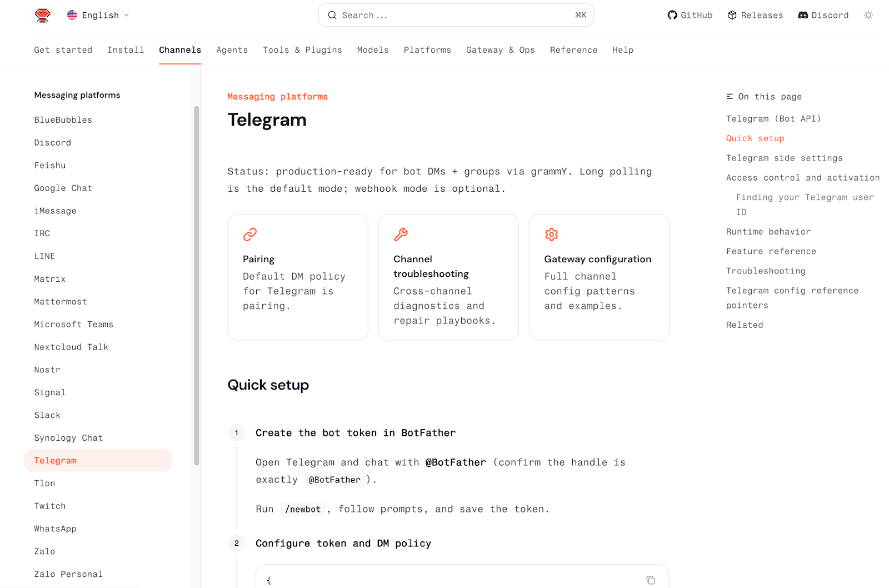This screenshot has height=588, width=889.
Task: Click the gear icon on Gateway configuration card
Action: click(551, 234)
